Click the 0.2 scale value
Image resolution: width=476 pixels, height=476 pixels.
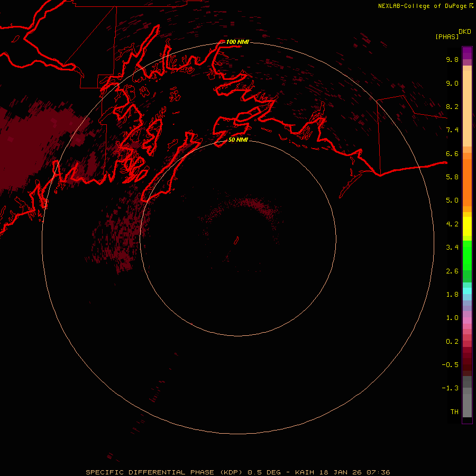[452, 342]
